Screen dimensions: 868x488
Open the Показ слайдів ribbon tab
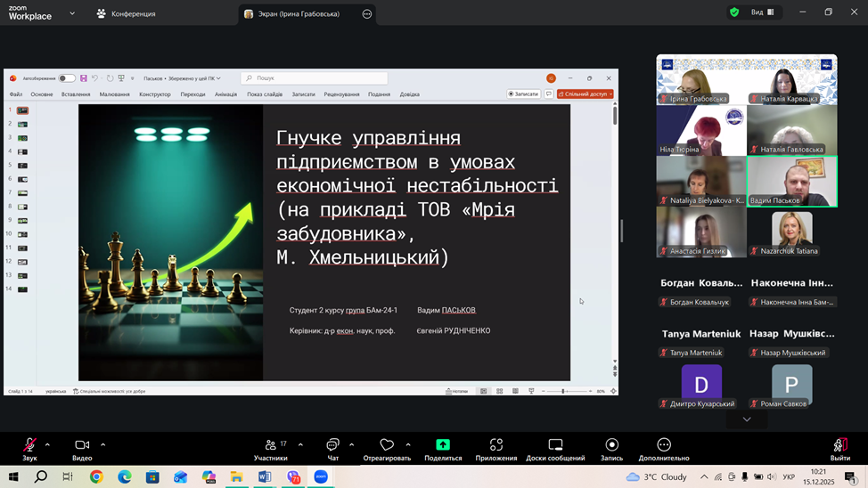pyautogui.click(x=265, y=94)
